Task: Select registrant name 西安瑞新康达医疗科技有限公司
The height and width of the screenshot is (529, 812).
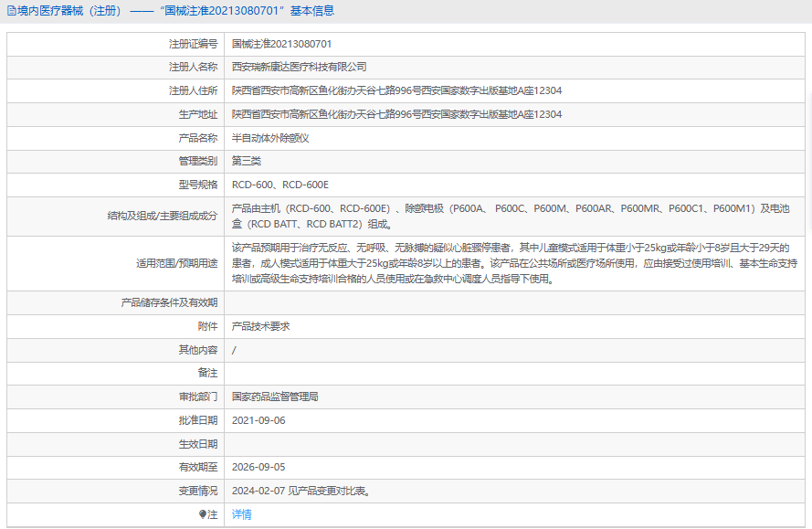Action: (299, 67)
